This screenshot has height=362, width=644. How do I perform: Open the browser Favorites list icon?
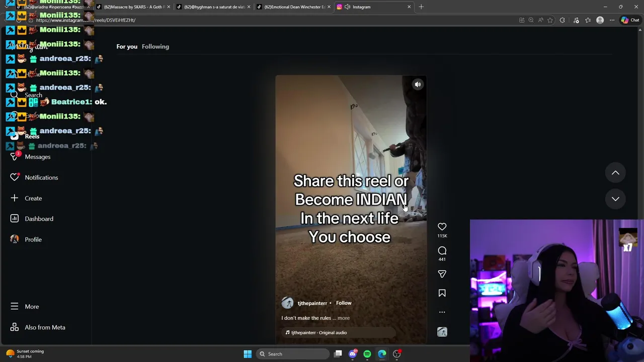point(588,20)
